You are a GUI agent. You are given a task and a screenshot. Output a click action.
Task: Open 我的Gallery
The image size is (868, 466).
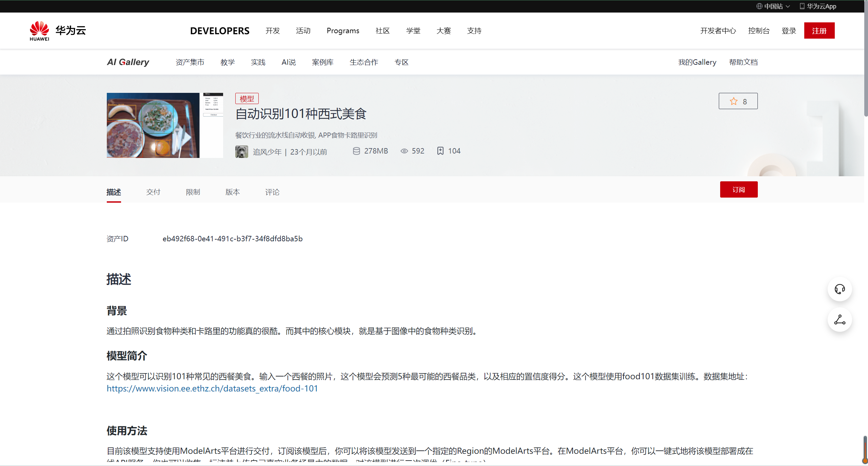(697, 62)
